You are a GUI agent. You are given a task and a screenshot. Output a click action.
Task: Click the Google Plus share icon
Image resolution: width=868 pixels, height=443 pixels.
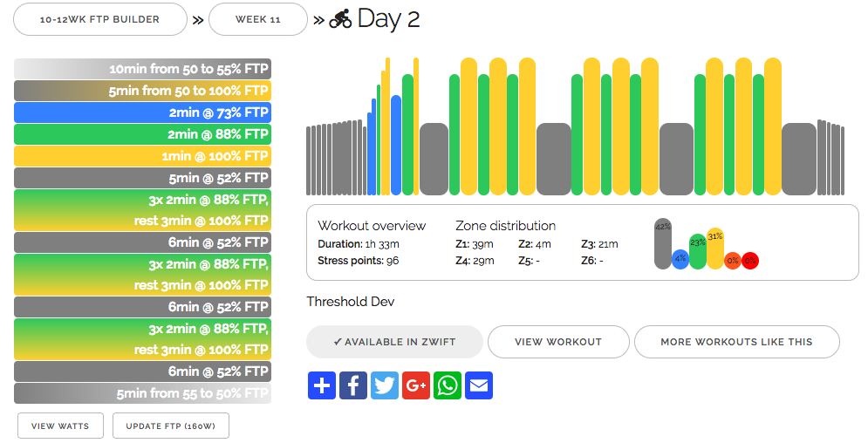[416, 385]
